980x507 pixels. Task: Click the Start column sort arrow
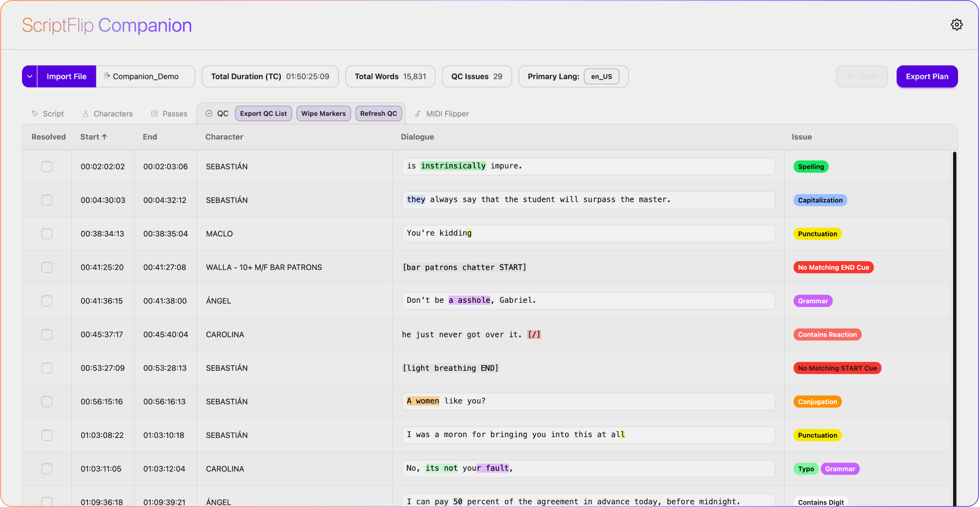click(104, 137)
